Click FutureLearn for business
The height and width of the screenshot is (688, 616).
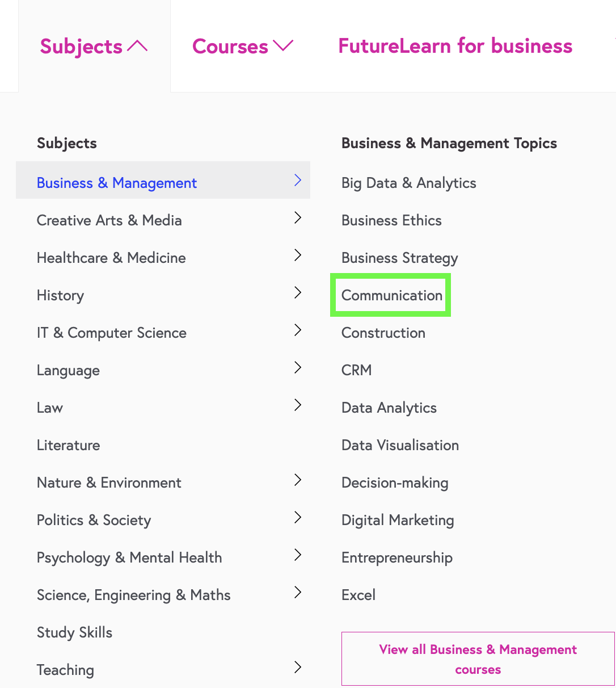tap(454, 45)
